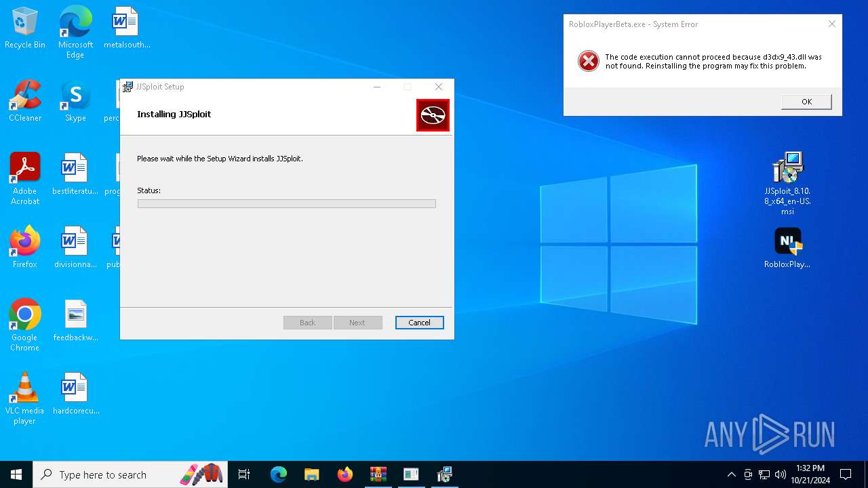Click the JJSploit Setup title bar icon
This screenshot has width=868, height=488.
127,87
